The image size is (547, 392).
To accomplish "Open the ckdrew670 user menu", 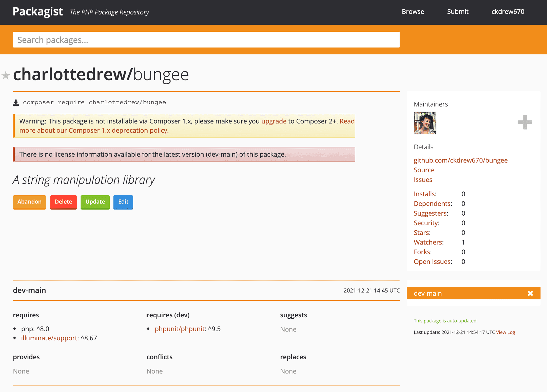I will click(508, 12).
